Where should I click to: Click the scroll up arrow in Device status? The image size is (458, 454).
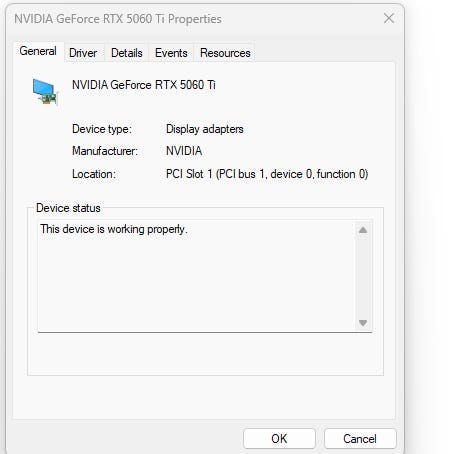[x=363, y=230]
